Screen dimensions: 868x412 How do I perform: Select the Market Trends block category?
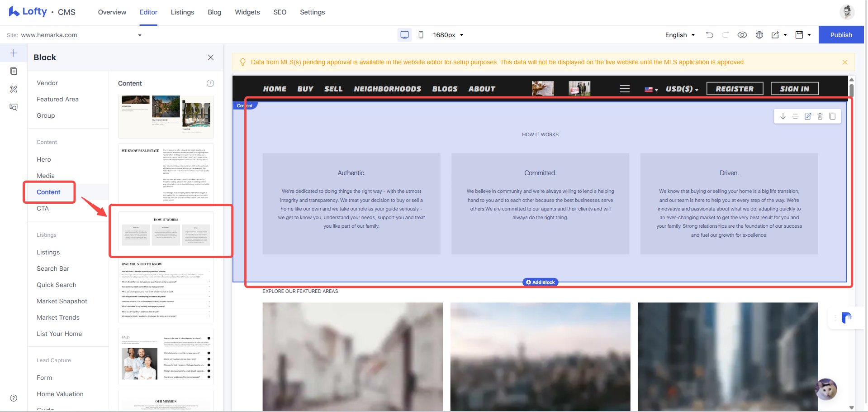point(58,317)
